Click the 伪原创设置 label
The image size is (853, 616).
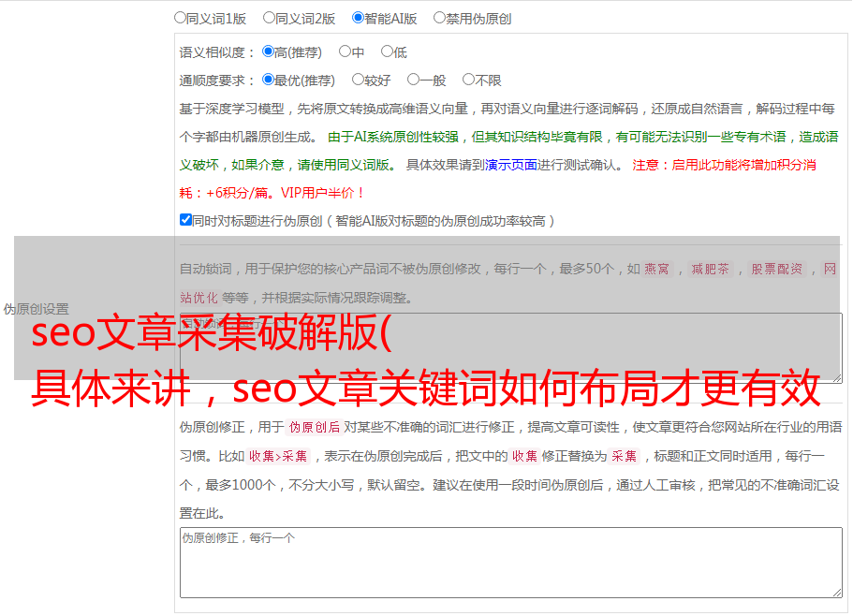(x=37, y=309)
